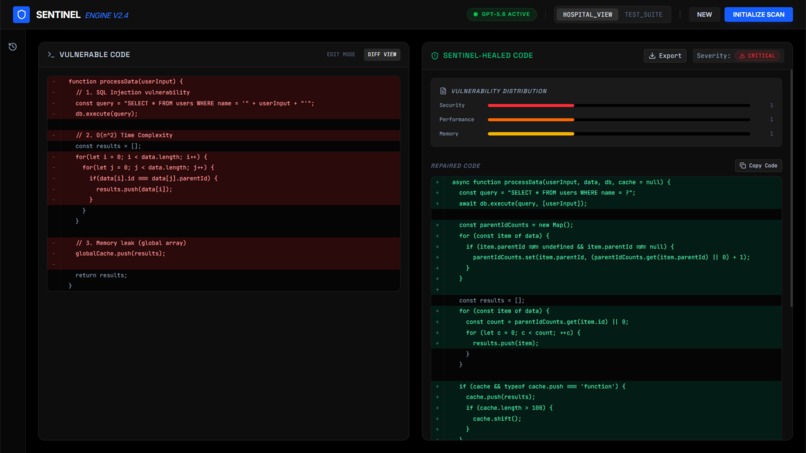Click the VULNERABLE CODE heading

(95, 55)
